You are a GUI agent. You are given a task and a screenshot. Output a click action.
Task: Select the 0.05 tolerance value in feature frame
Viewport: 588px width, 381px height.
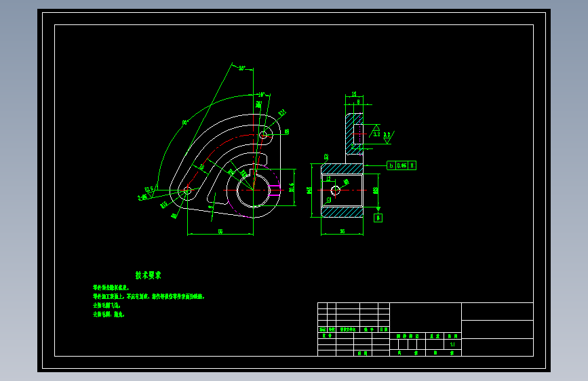[x=401, y=165]
